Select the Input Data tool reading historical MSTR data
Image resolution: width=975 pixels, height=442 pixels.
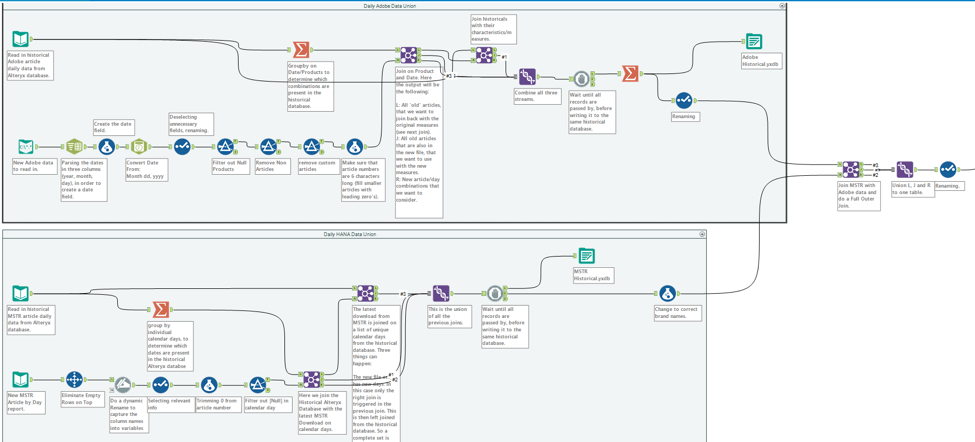pos(21,293)
